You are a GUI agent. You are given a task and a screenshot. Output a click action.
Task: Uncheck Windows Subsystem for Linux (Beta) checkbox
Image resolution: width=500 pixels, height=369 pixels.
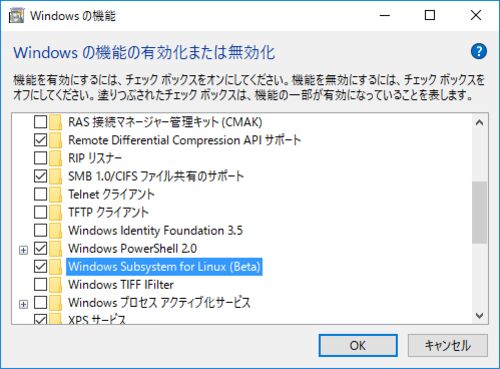[x=41, y=266]
